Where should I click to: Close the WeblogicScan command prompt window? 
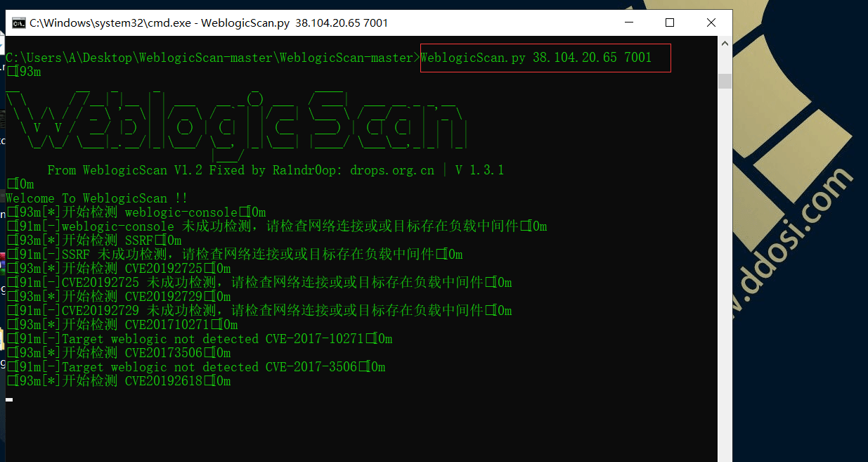(x=711, y=23)
